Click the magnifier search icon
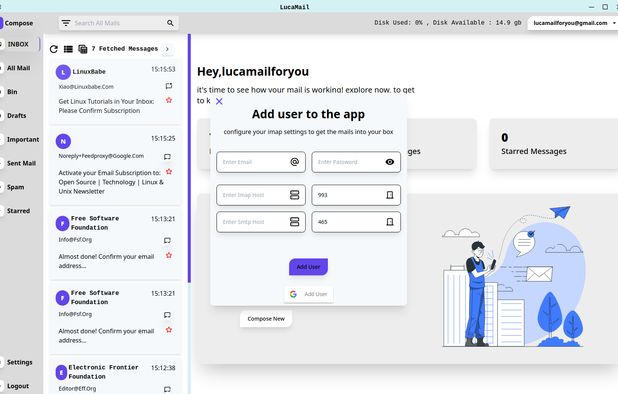 (170, 23)
